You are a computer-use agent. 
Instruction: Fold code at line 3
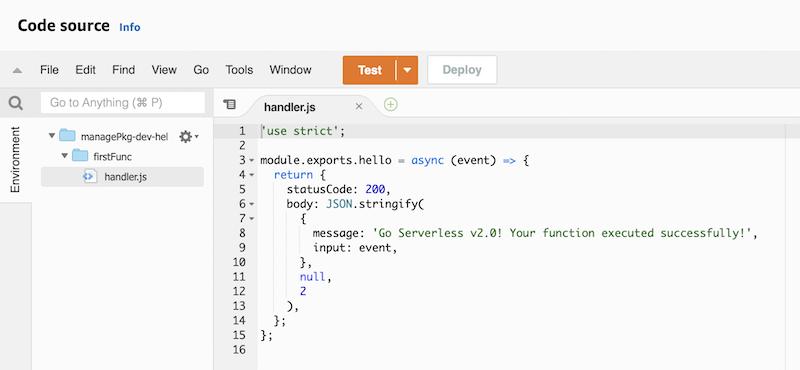tap(252, 161)
